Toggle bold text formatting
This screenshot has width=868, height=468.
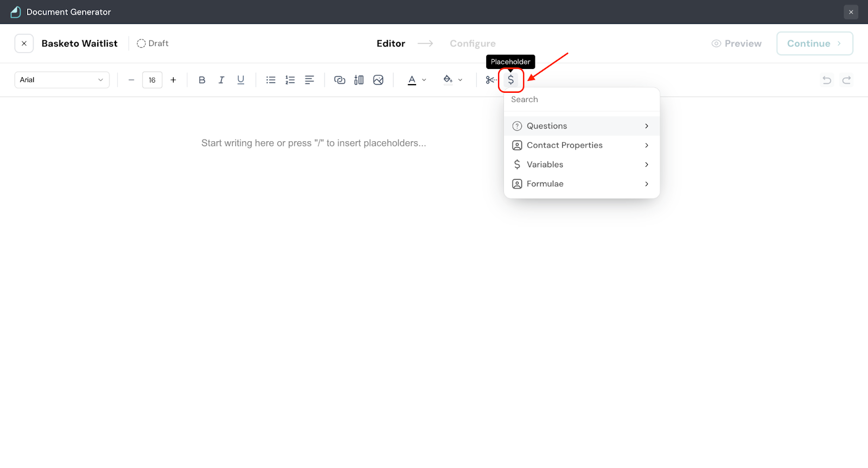[x=202, y=80]
